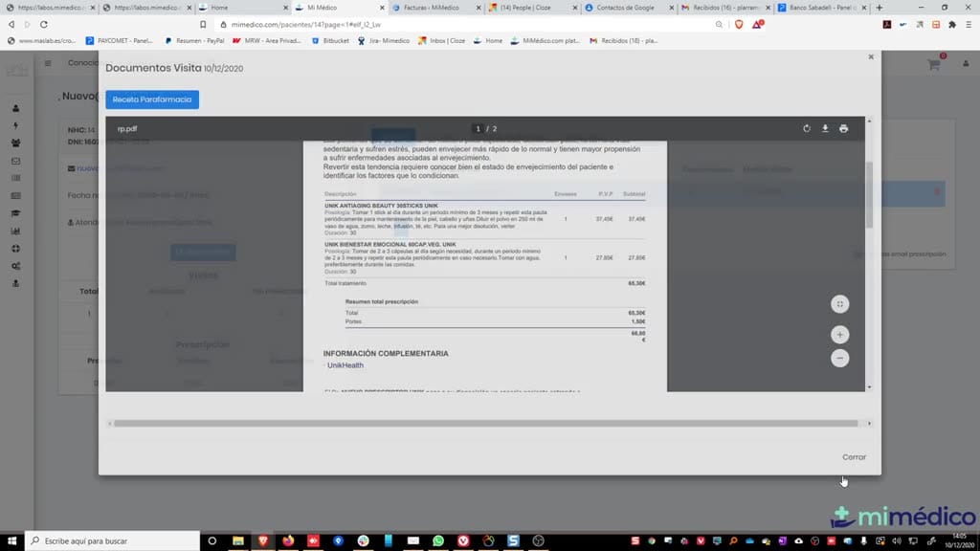Zoom in on the PDF
The width and height of the screenshot is (980, 551).
[x=840, y=335]
